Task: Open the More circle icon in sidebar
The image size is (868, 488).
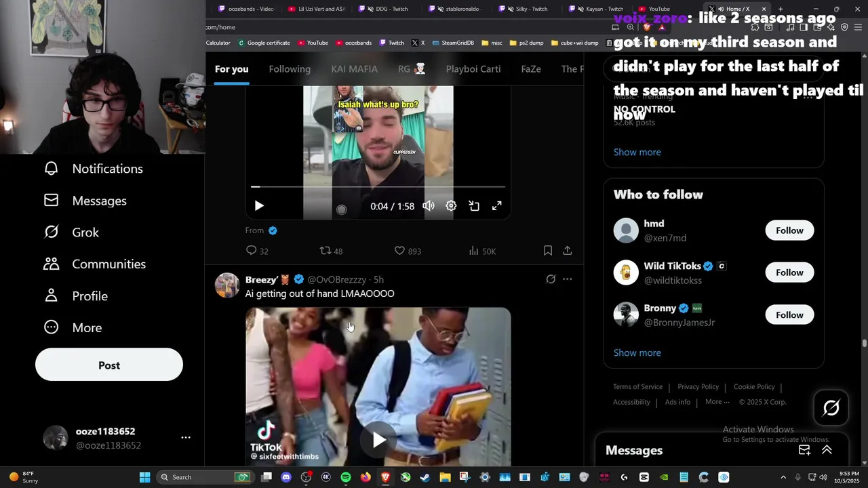Action: 51,327
